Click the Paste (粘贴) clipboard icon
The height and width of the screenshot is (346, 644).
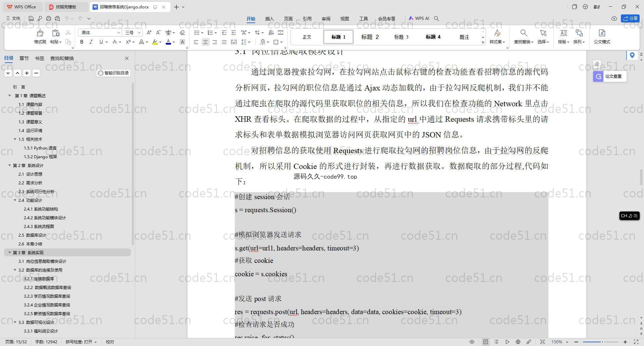(56, 33)
